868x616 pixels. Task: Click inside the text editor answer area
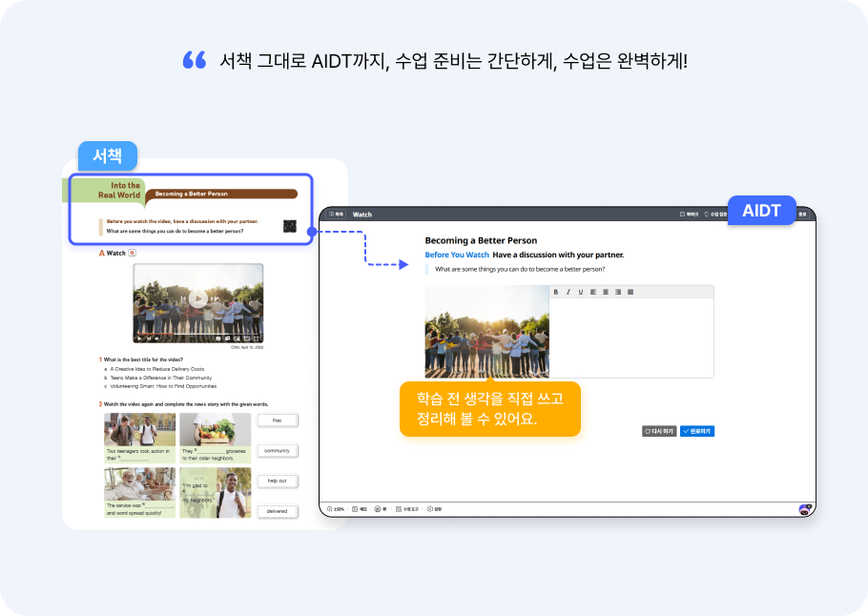click(x=631, y=338)
